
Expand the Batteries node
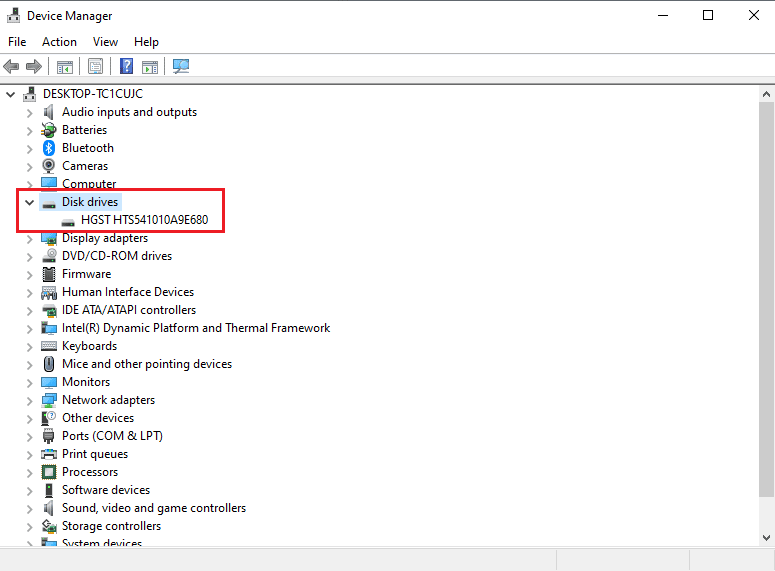(30, 131)
